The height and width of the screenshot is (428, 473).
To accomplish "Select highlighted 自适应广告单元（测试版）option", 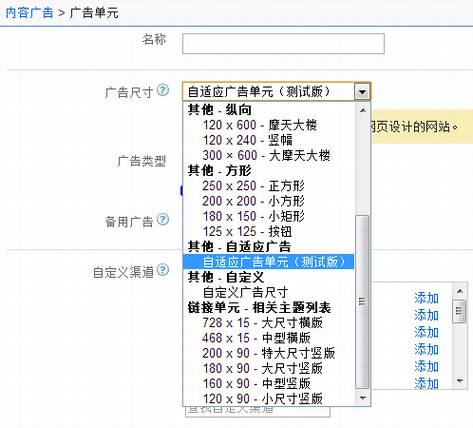I will point(268,262).
